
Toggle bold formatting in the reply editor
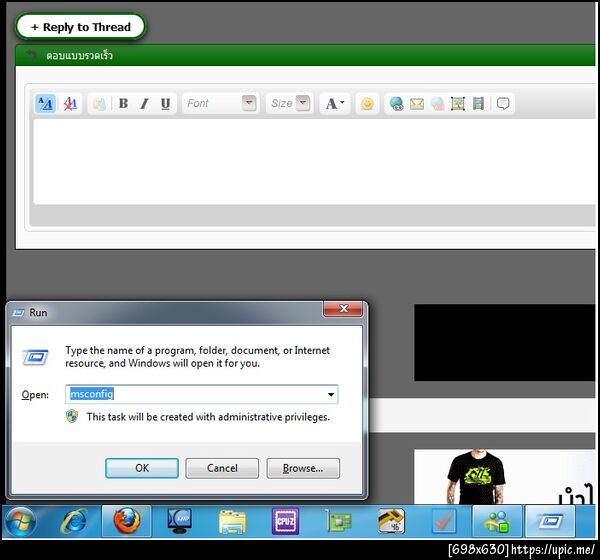pyautogui.click(x=123, y=104)
